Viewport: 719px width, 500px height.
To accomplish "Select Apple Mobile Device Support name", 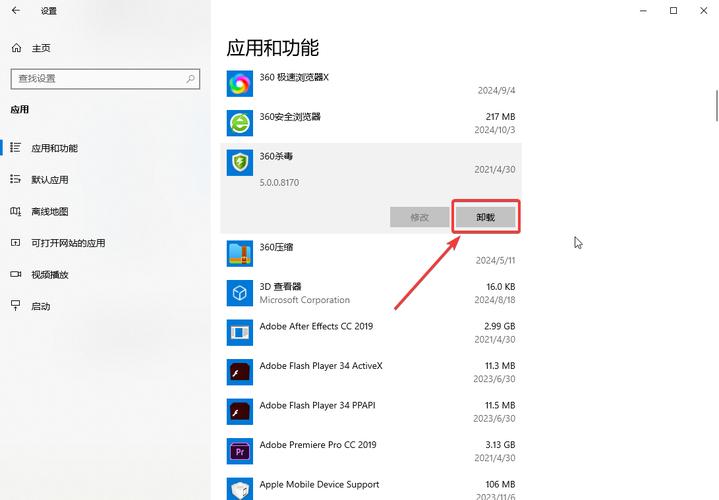I will pyautogui.click(x=319, y=484).
